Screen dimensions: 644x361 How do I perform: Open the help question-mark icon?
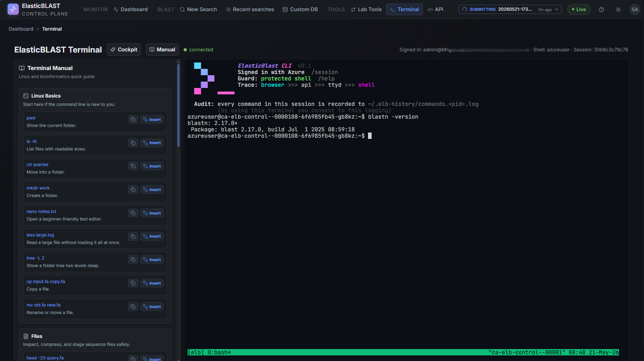[x=601, y=10]
